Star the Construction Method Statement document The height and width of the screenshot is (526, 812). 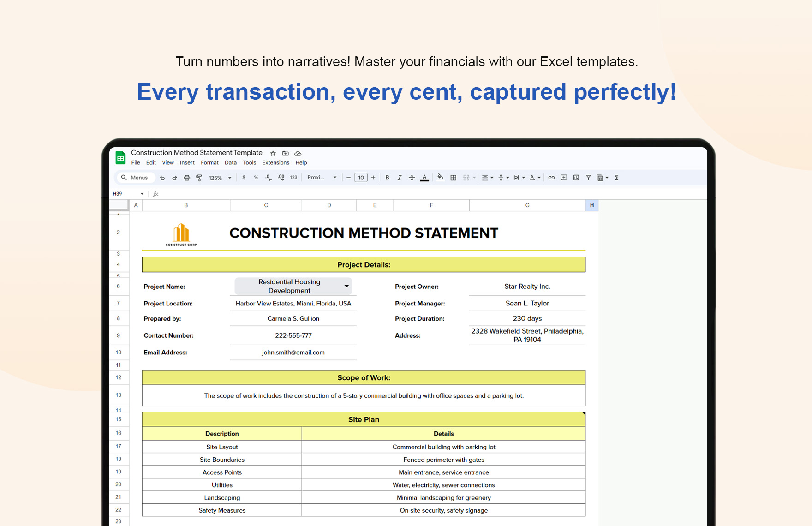pyautogui.click(x=273, y=153)
